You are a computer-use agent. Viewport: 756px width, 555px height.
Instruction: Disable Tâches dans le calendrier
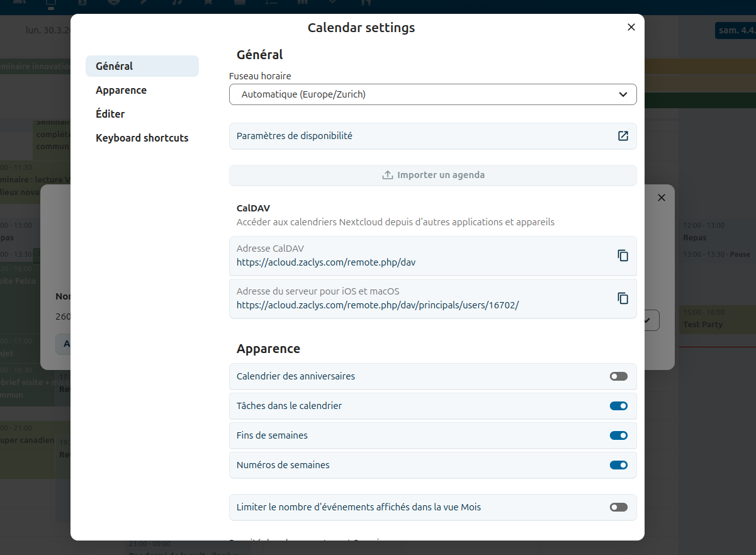click(618, 406)
